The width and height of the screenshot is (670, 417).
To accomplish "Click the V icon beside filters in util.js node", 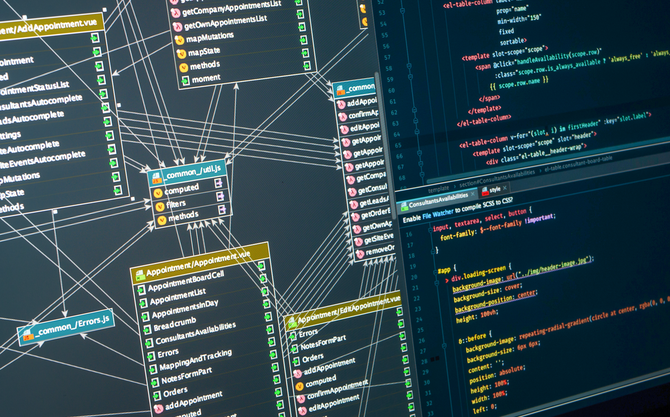I will (x=160, y=207).
